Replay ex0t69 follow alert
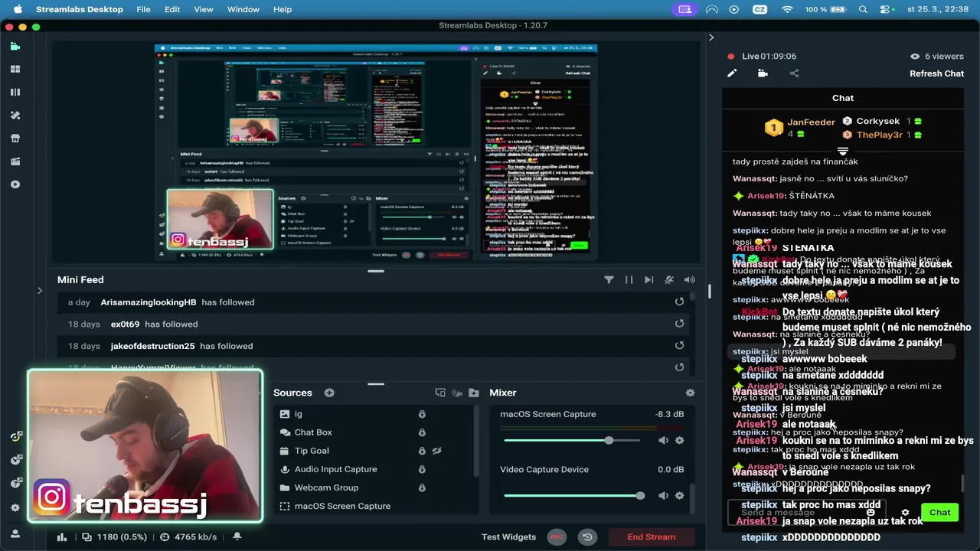Viewport: 980px width, 551px height. [x=679, y=324]
